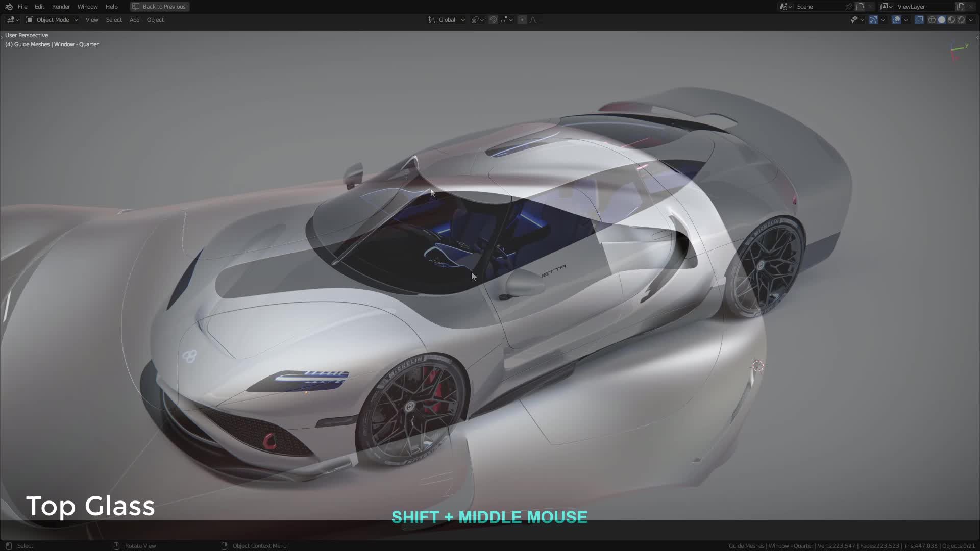Click the Verts:223,547 status bar statistics
The width and height of the screenshot is (980, 551).
pyautogui.click(x=837, y=546)
